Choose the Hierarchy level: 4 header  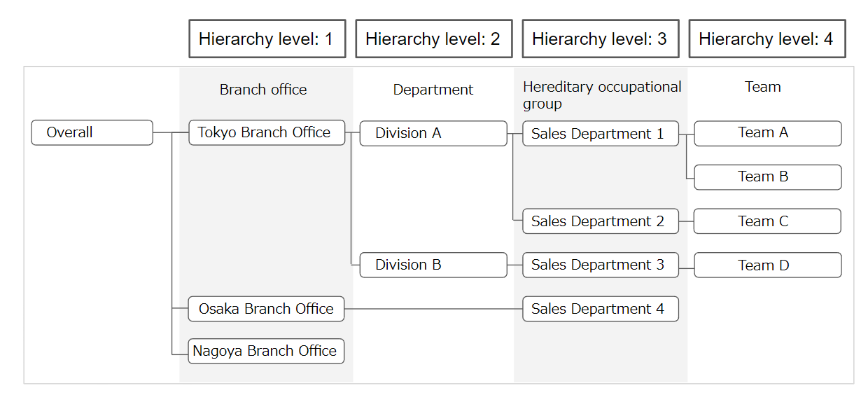(766, 39)
